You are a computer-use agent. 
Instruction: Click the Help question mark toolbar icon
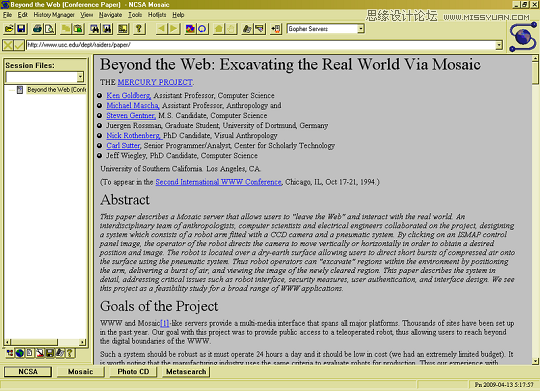tap(139, 29)
